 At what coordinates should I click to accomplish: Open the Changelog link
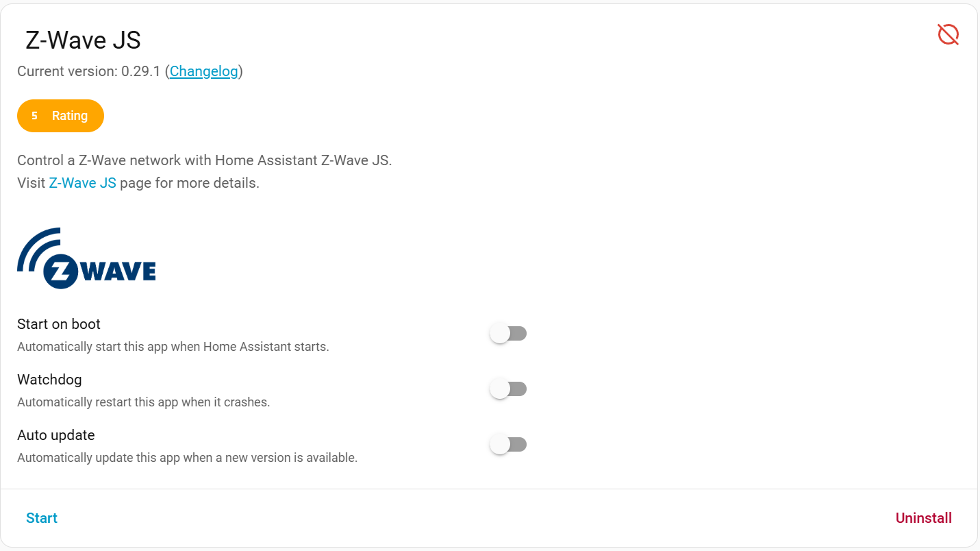pyautogui.click(x=204, y=71)
